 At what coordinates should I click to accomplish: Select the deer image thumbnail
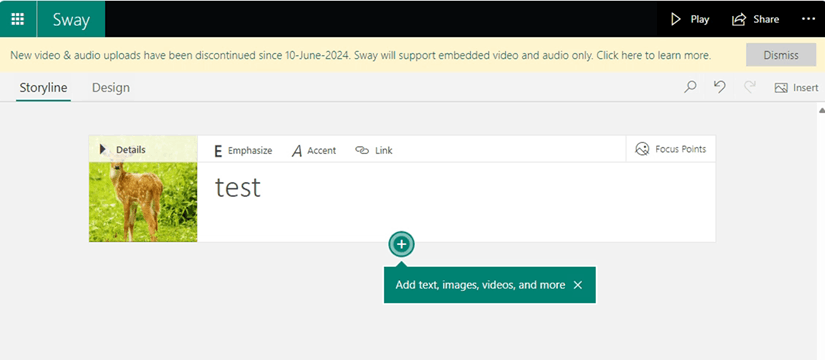click(143, 202)
